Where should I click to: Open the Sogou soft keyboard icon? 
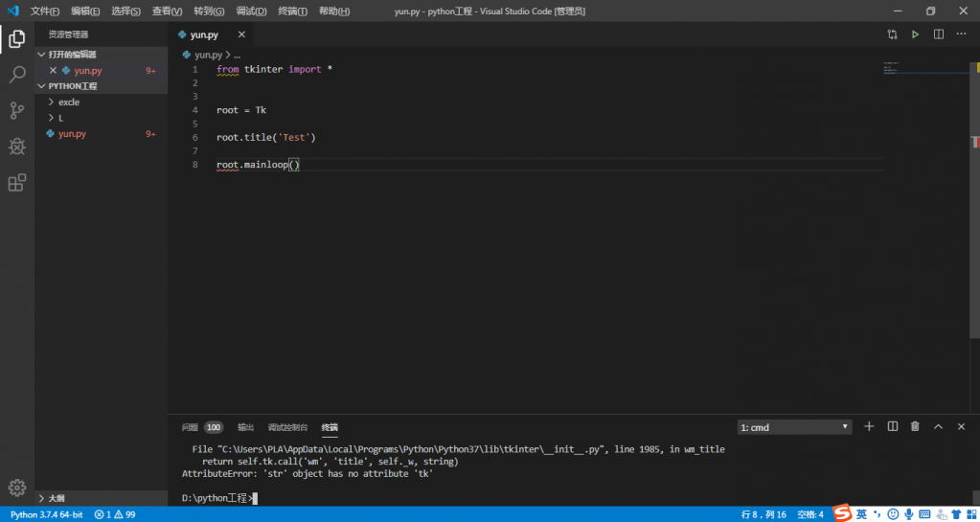click(925, 514)
